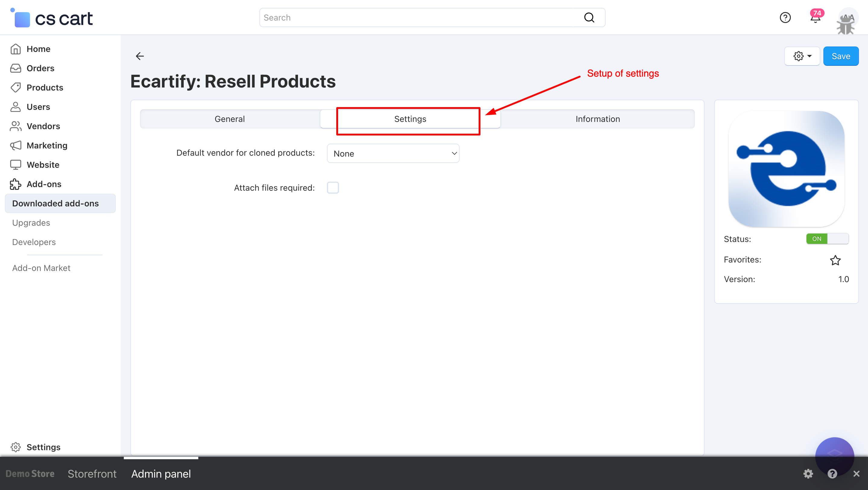Add the add-on to favorites with the star
868x490 pixels.
835,260
